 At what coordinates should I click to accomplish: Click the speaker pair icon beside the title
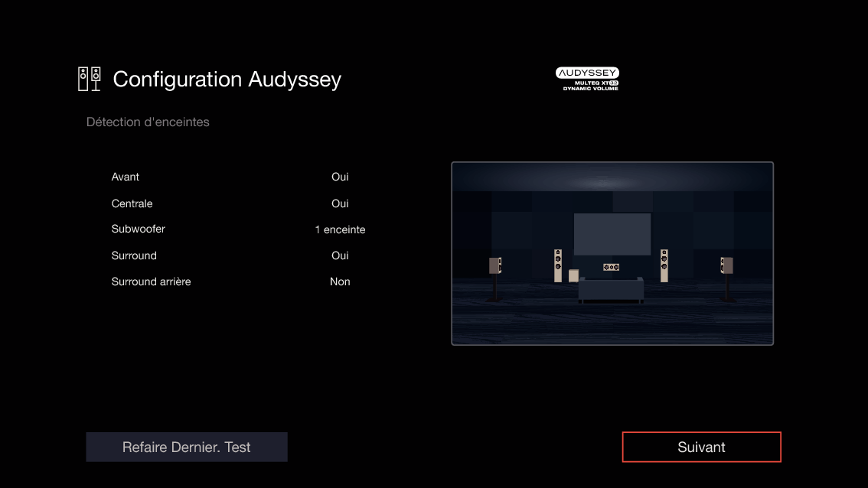coord(88,78)
